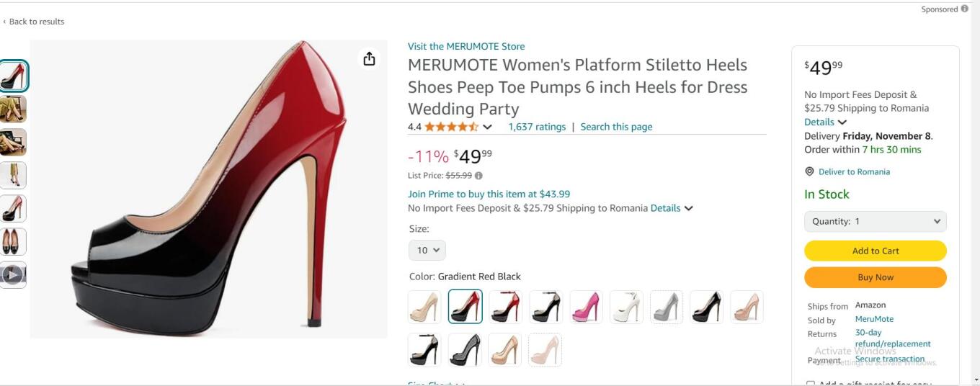Open the 1,637 ratings link
Screen dimensions: 980x386
(537, 127)
